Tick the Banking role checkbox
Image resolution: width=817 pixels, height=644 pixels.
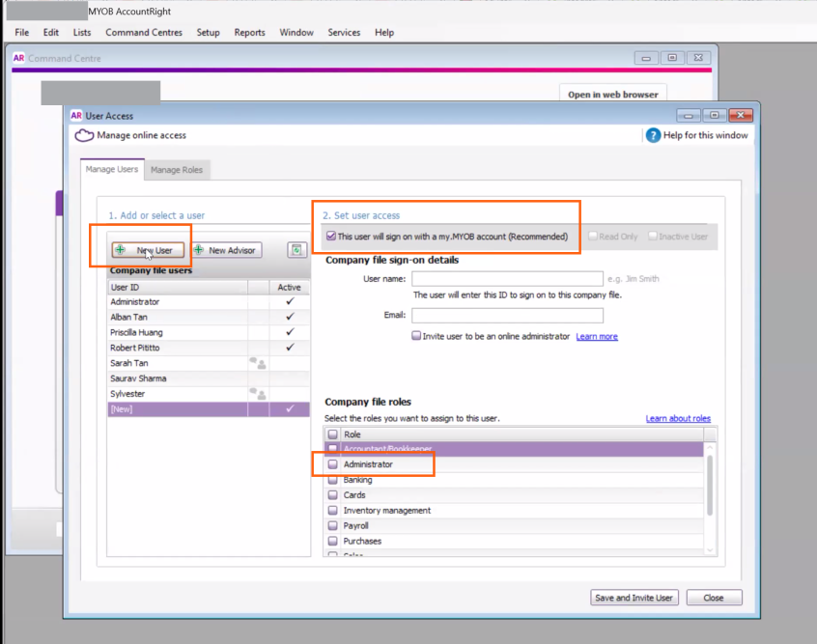[x=333, y=480]
